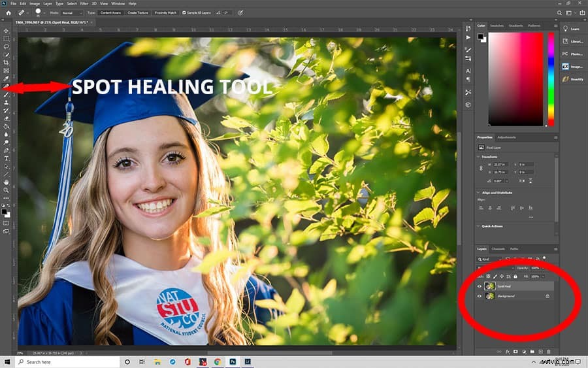588x368 pixels.
Task: Click the hue spectrum slider
Action: (x=551, y=79)
